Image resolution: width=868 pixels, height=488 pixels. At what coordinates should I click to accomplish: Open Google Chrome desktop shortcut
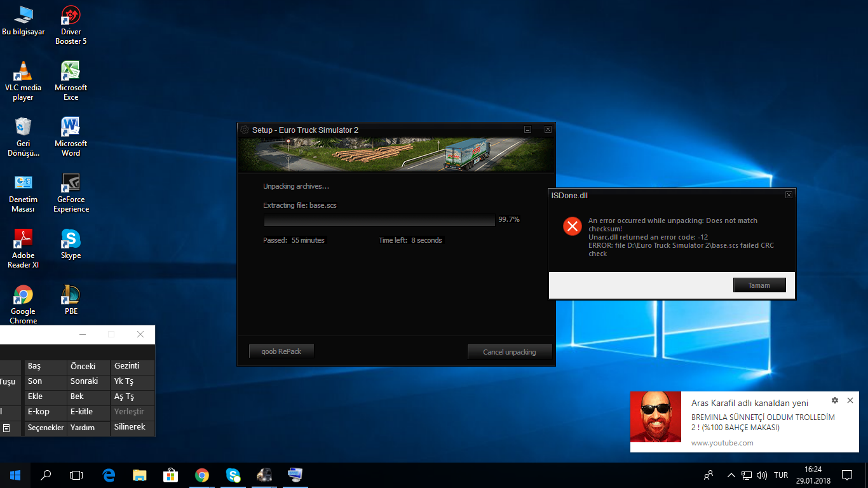click(24, 304)
